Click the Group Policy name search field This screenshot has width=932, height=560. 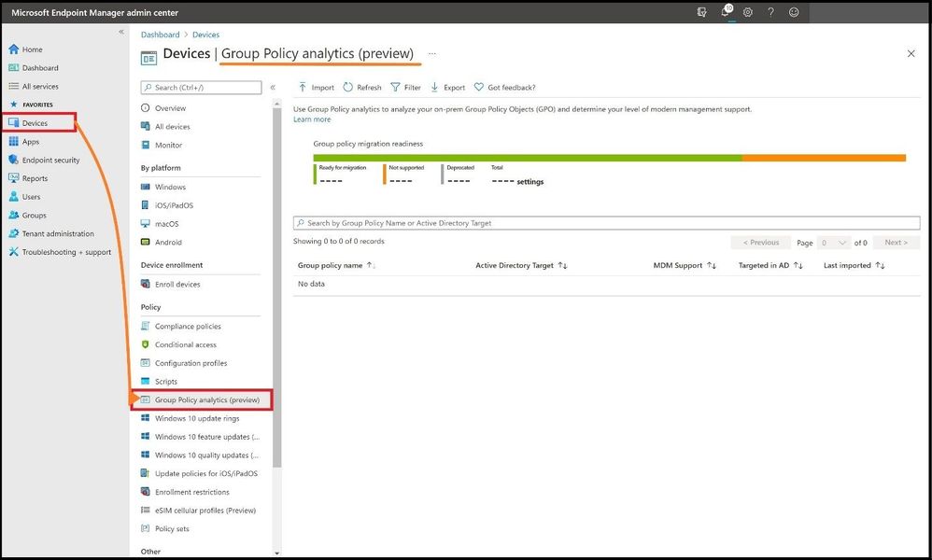[x=606, y=223]
